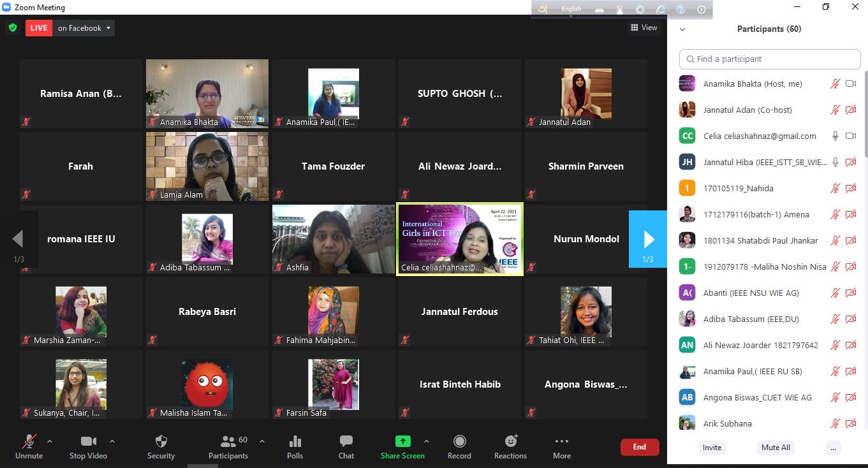The height and width of the screenshot is (468, 868).
Task: Click the Invite button
Action: [x=712, y=448]
